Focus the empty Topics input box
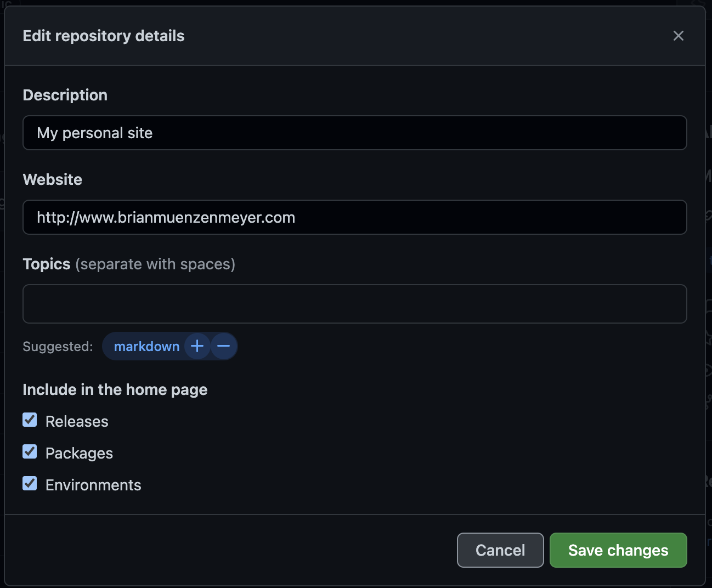The height and width of the screenshot is (588, 712). [354, 304]
